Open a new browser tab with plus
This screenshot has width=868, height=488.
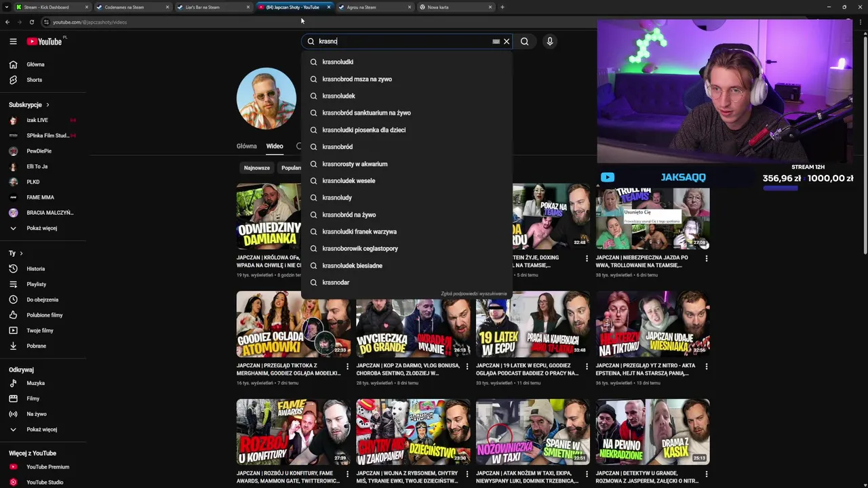(502, 7)
